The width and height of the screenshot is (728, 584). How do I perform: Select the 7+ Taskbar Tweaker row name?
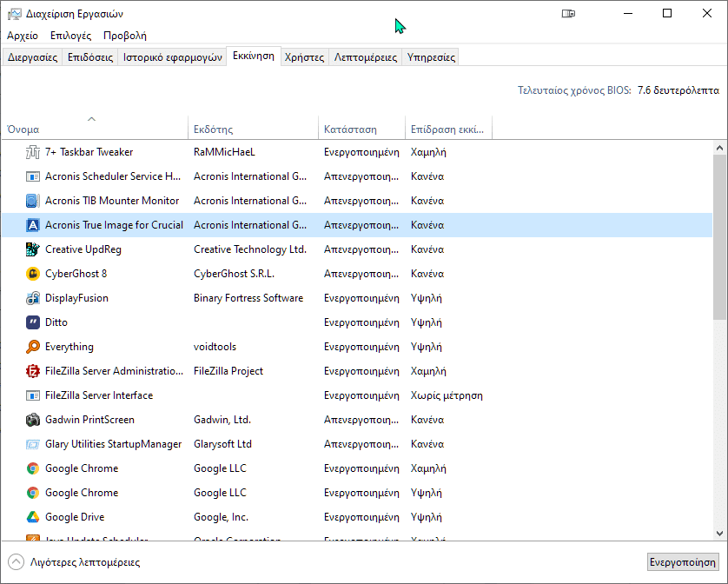pyautogui.click(x=89, y=152)
